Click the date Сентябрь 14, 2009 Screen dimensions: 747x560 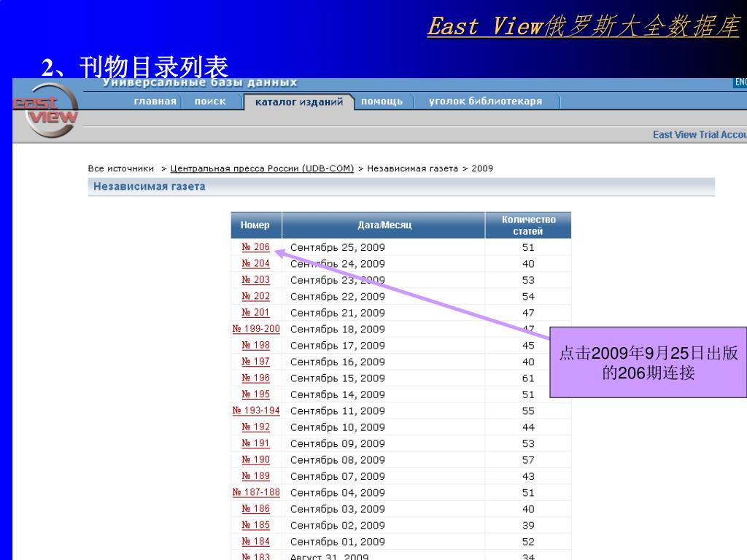[x=338, y=394]
